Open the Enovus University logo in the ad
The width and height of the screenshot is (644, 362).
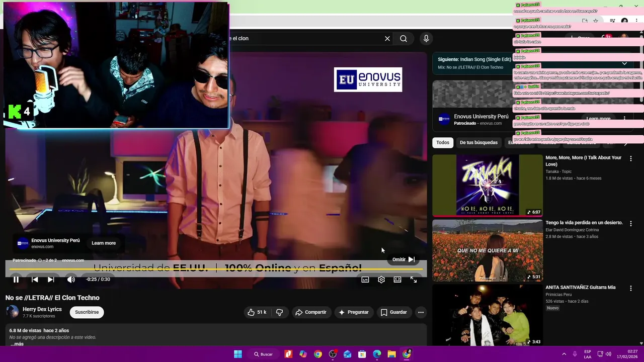(368, 79)
